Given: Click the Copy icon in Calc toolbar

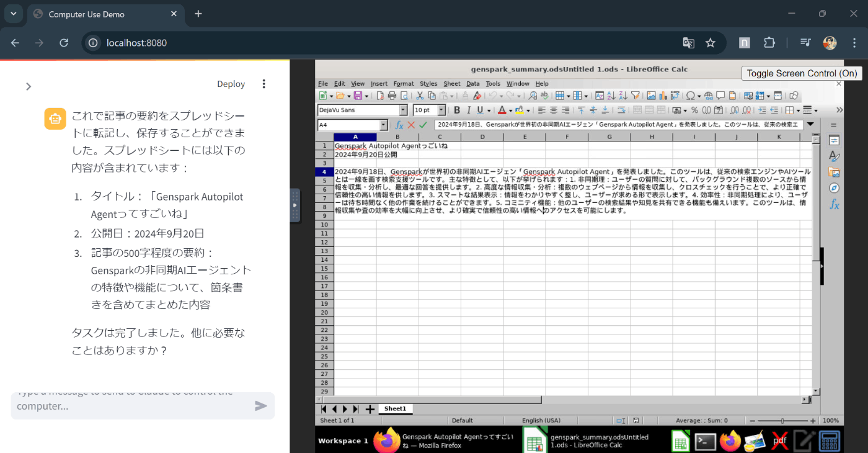Looking at the screenshot, I should 432,96.
